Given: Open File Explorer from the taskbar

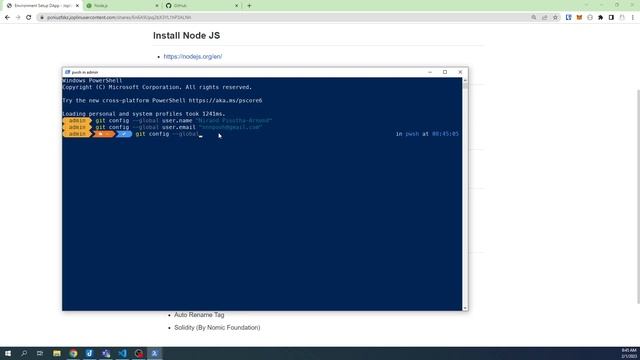Looking at the screenshot, I should pyautogui.click(x=57, y=353).
